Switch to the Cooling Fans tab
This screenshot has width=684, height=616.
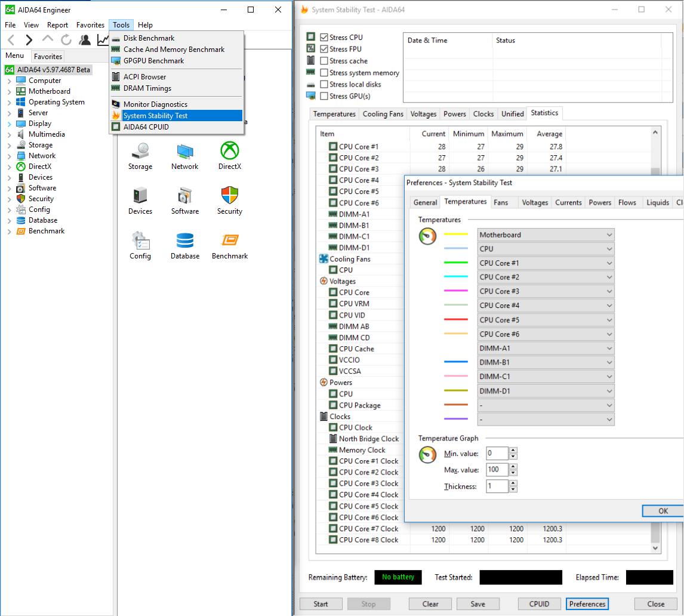[383, 114]
